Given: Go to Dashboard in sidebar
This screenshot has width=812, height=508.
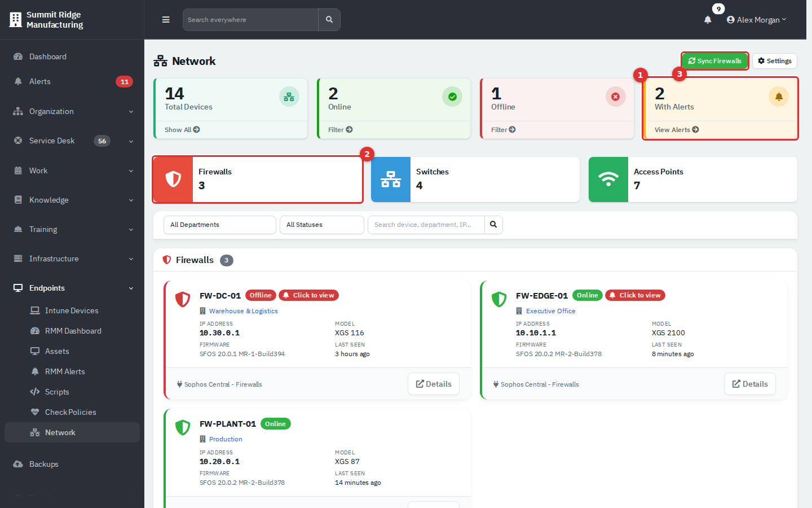Looking at the screenshot, I should [72, 56].
